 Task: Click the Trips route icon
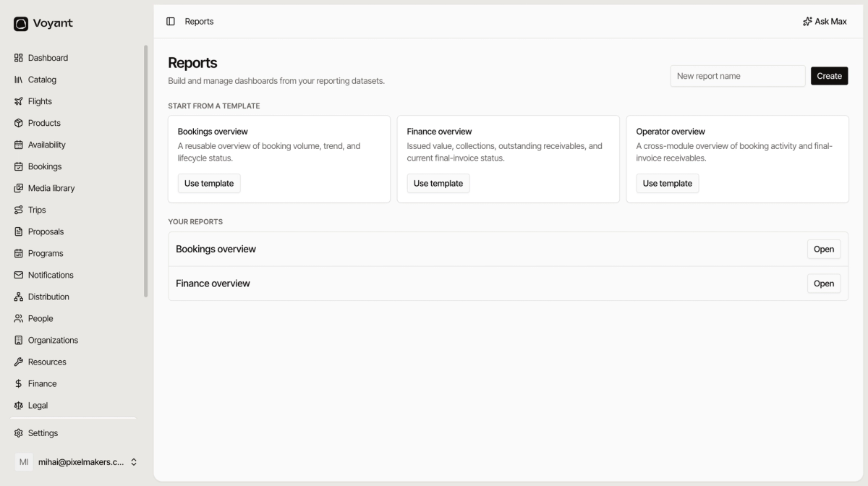pos(19,210)
